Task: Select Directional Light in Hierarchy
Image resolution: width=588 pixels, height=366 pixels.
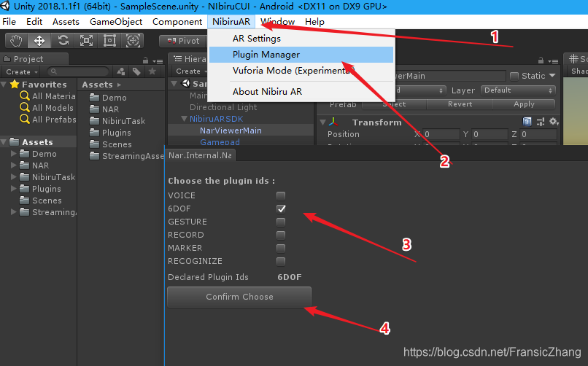Action: pyautogui.click(x=223, y=107)
